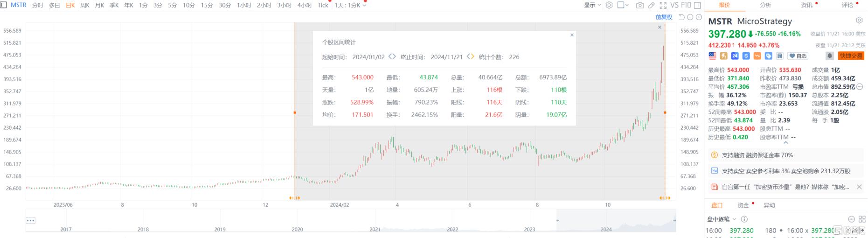Zoom out the chart with minus icon
The width and height of the screenshot is (868, 238).
click(690, 17)
